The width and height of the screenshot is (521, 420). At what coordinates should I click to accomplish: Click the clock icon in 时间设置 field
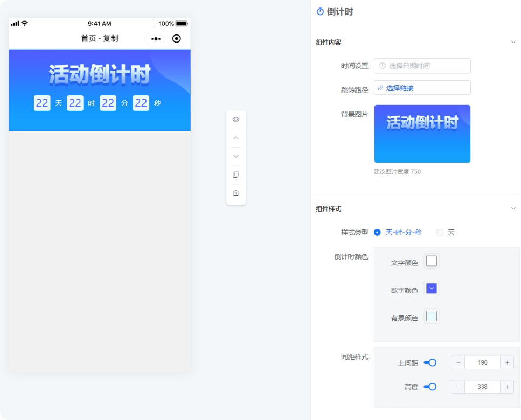click(x=383, y=66)
